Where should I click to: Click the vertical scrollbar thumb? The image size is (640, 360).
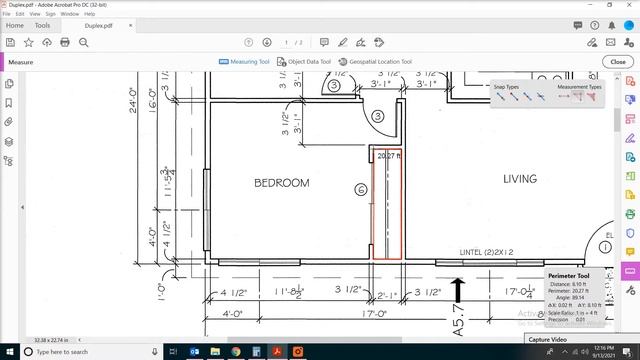point(617,120)
